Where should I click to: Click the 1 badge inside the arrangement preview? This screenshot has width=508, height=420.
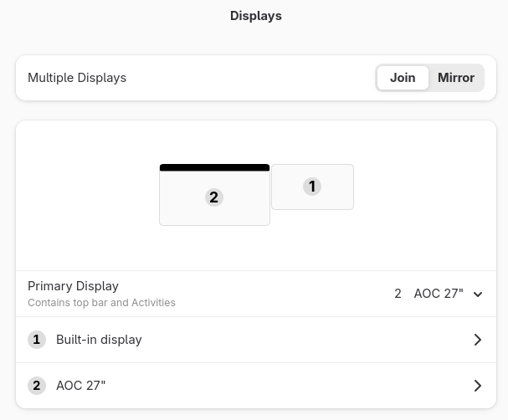click(312, 187)
